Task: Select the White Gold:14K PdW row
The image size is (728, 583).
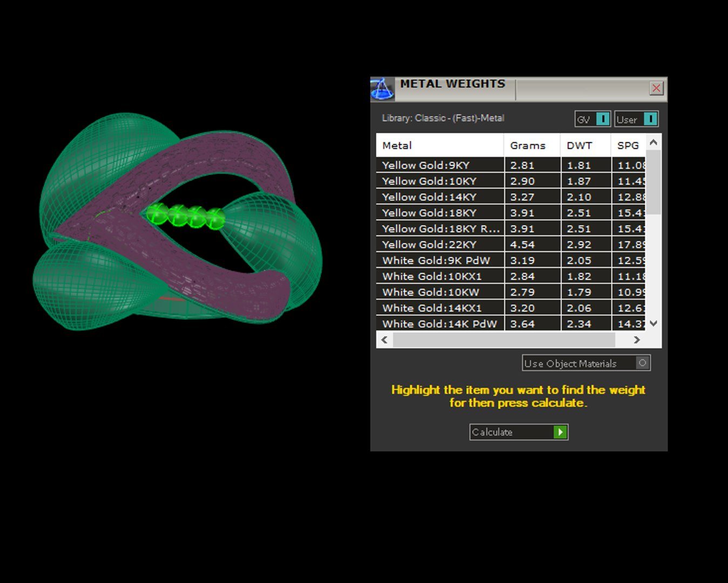Action: [511, 323]
